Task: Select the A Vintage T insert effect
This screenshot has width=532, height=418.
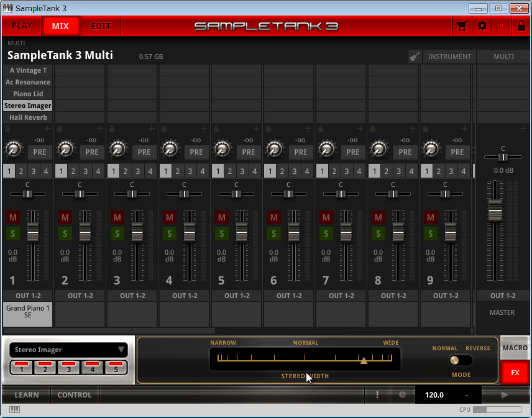Action: pyautogui.click(x=28, y=70)
